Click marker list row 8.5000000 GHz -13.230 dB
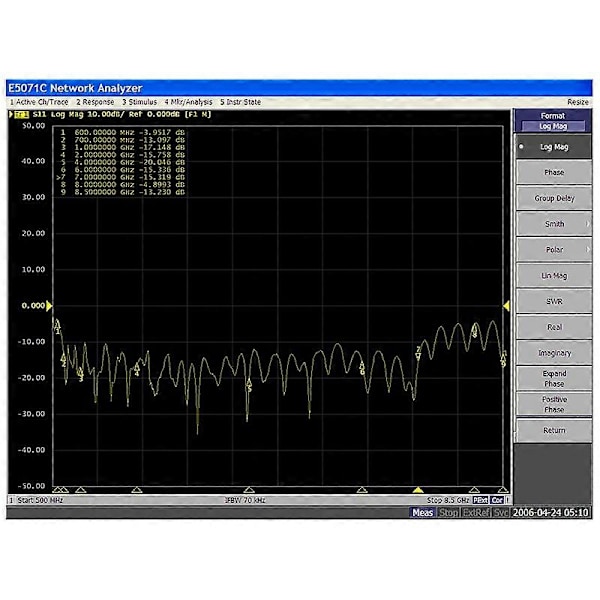Image resolution: width=600 pixels, height=600 pixels. pyautogui.click(x=122, y=192)
